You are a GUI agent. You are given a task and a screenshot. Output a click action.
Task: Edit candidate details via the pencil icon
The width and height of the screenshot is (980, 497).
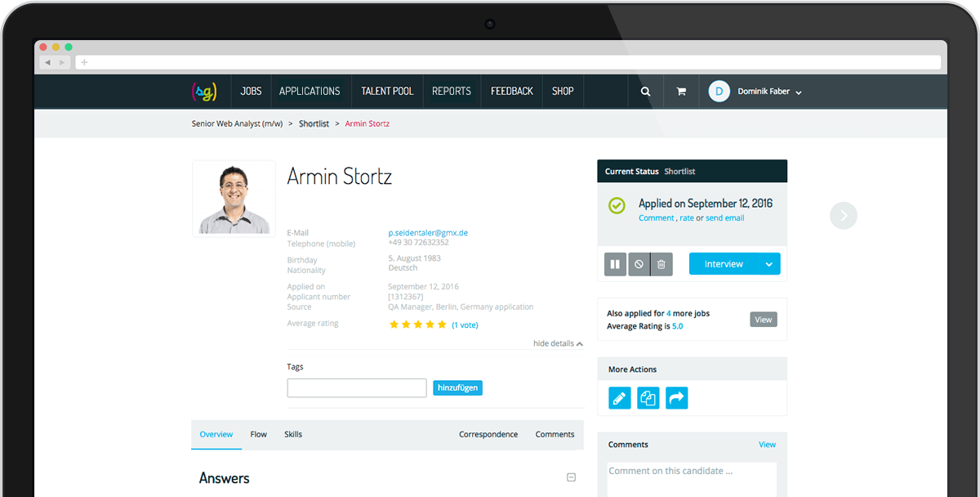click(x=619, y=397)
